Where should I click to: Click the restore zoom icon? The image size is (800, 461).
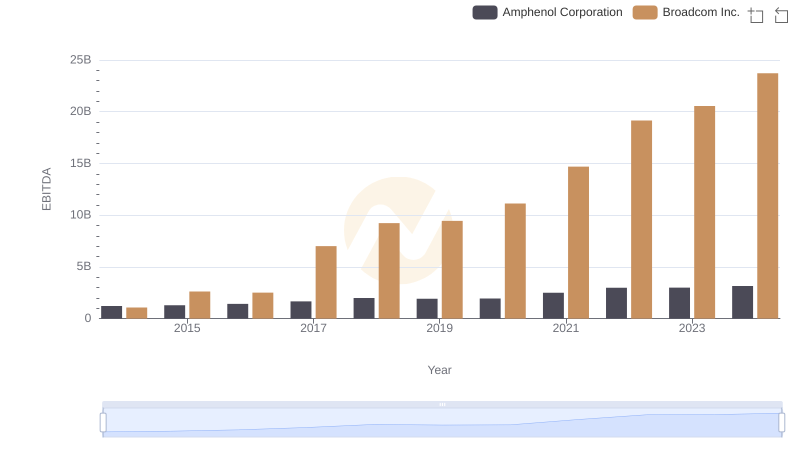pyautogui.click(x=781, y=15)
